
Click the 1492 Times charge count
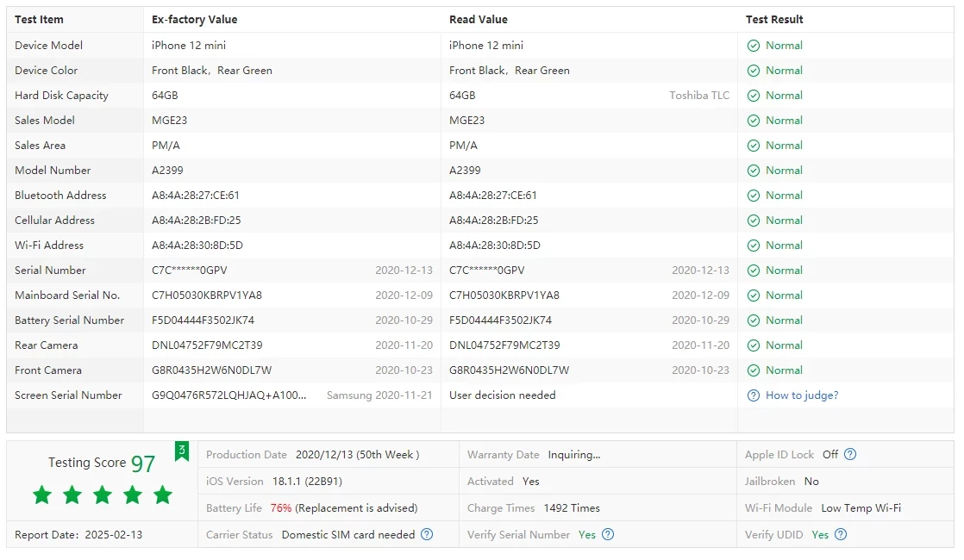click(572, 507)
